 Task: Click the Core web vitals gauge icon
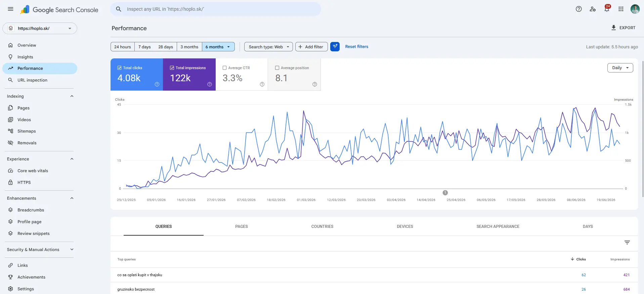click(x=10, y=170)
